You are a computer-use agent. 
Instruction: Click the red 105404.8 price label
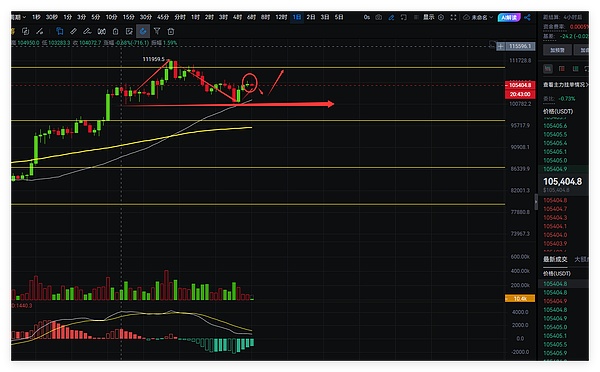(x=520, y=85)
